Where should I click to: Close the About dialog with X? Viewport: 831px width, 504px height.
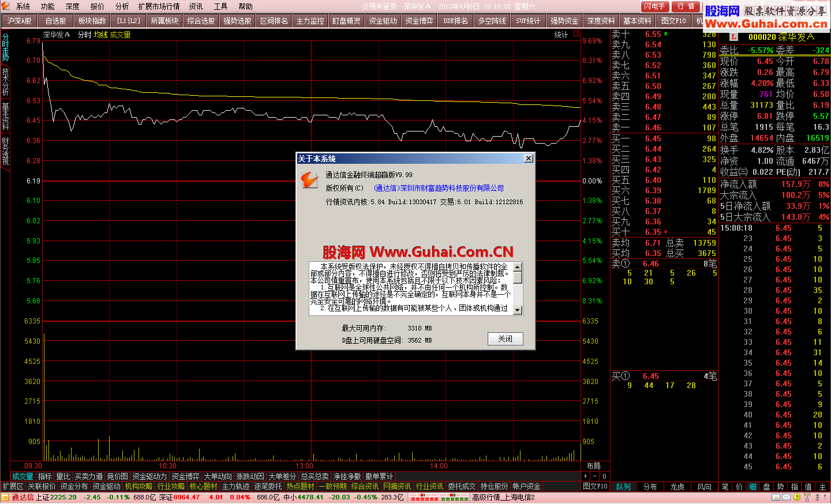tap(528, 159)
